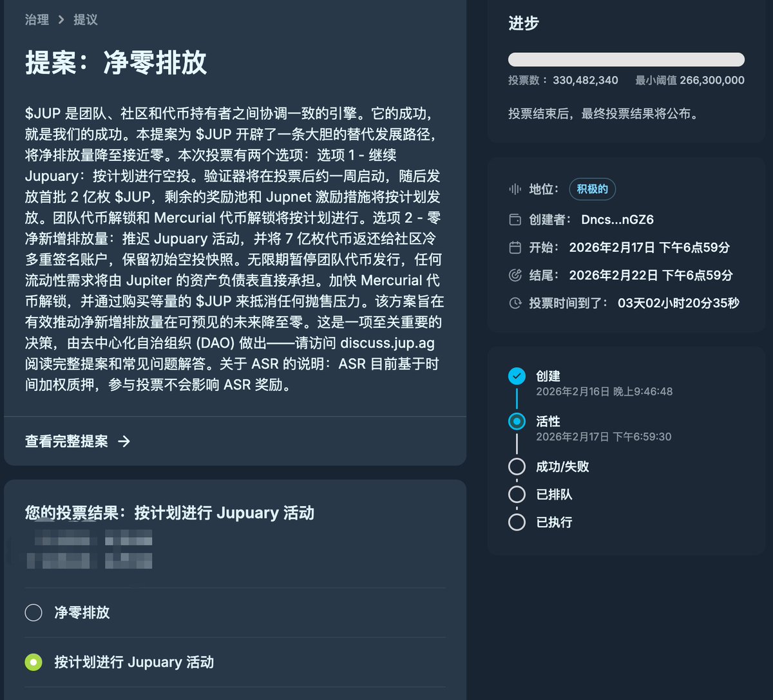
Task: Click the end date 2026年2月22日 下午6点59分
Action: [x=651, y=275]
